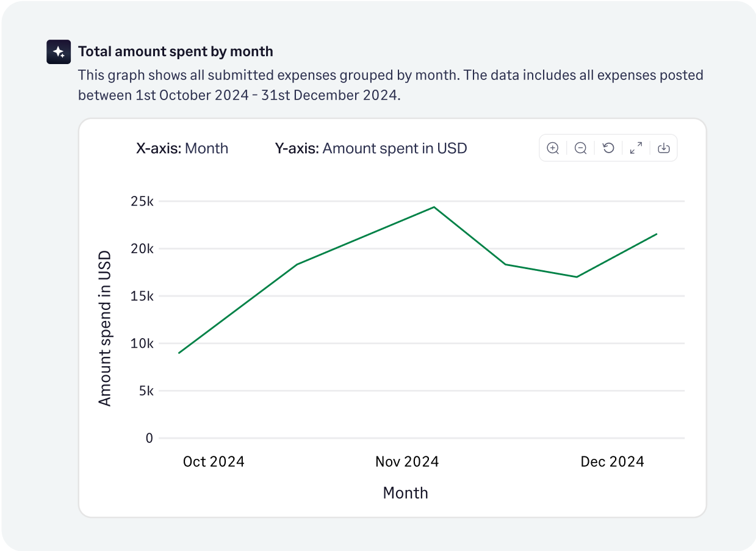
Task: Click the final December data point on the line
Action: coord(656,233)
